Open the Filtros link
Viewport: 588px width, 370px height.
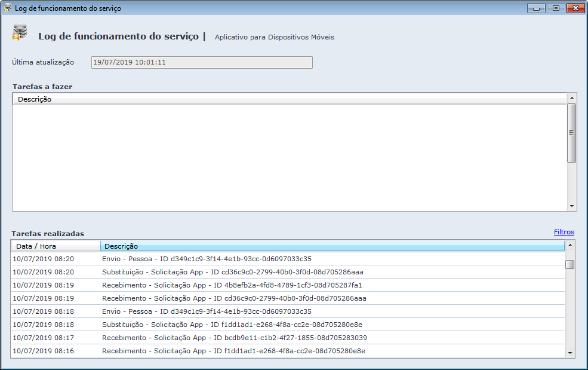(x=564, y=232)
